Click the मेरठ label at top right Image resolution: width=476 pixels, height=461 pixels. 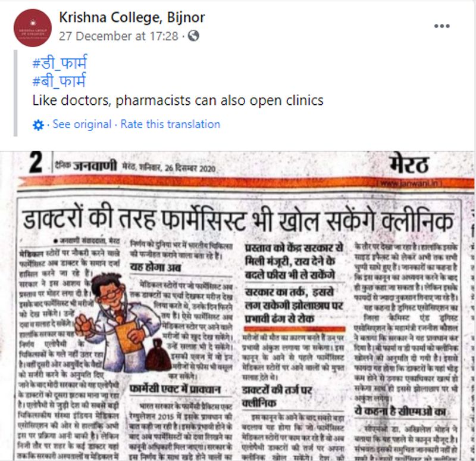(x=409, y=164)
